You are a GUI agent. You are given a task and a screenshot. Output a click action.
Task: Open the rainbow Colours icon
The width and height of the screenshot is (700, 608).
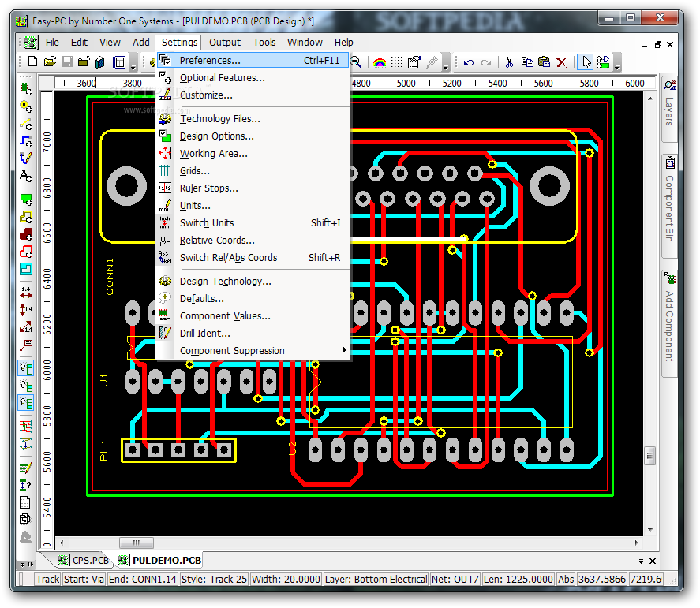[380, 62]
